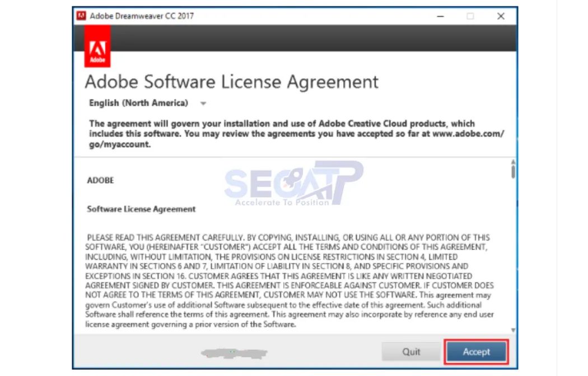Open the English (North America) language dropdown
Image resolution: width=588 pixels, height=376 pixels.
[x=147, y=103]
